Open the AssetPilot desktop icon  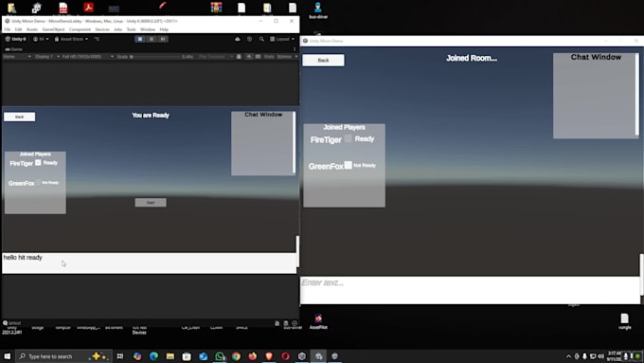tap(318, 321)
